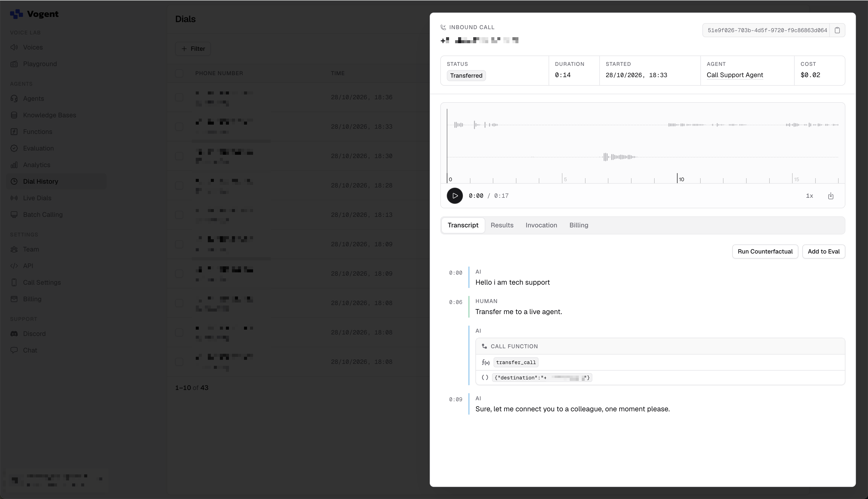Image resolution: width=868 pixels, height=499 pixels.
Task: Open Team settings
Action: pyautogui.click(x=25, y=249)
